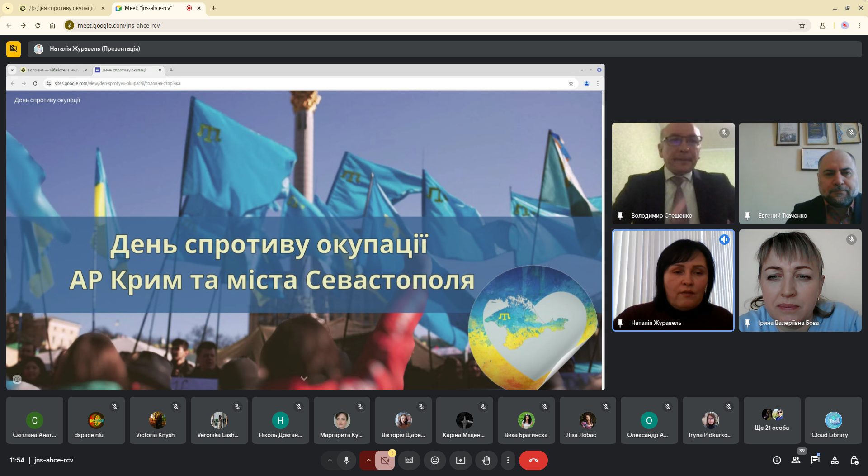Open the "Ще 21 особа" participants tile
The height and width of the screenshot is (476, 868).
pos(772,420)
